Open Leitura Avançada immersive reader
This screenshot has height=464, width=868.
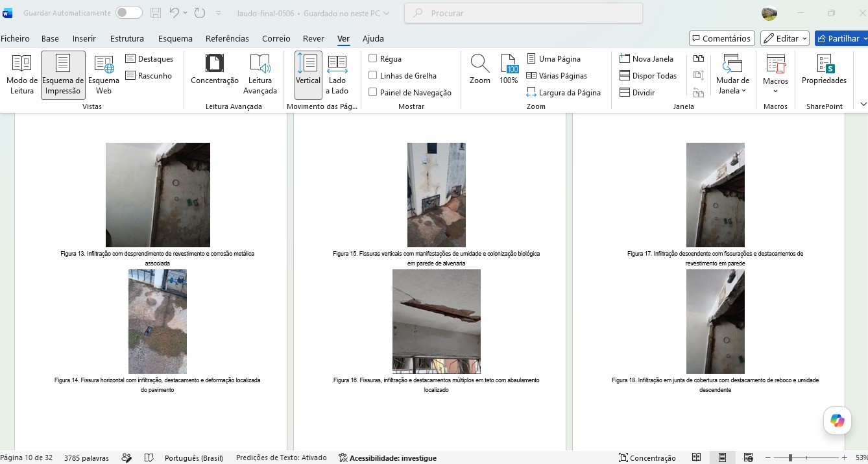coord(260,75)
